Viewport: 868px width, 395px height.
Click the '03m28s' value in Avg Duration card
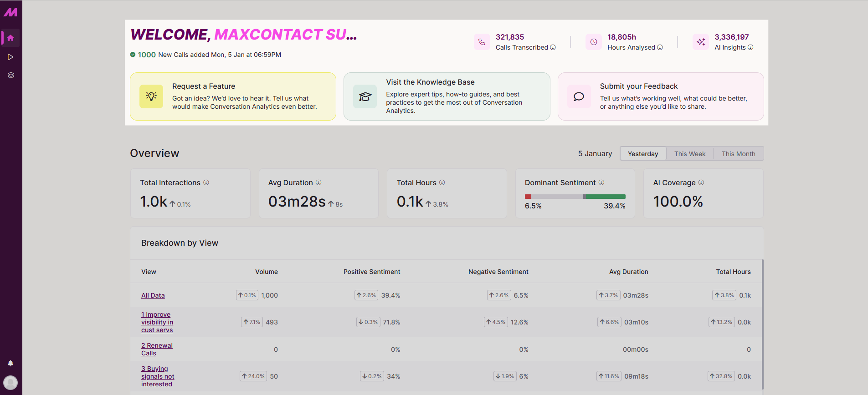[297, 202]
